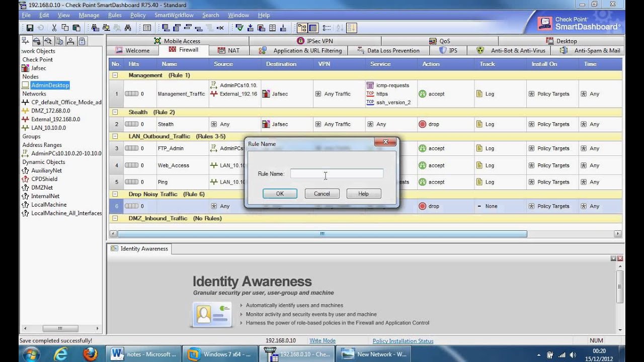Collapse the LAN_Outbound_Traffic section
The width and height of the screenshot is (644, 362).
click(115, 136)
